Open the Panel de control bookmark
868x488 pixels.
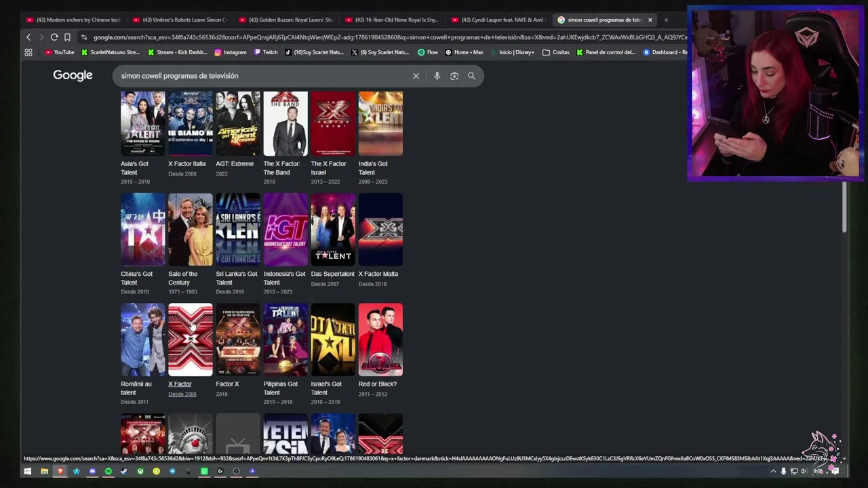(606, 52)
